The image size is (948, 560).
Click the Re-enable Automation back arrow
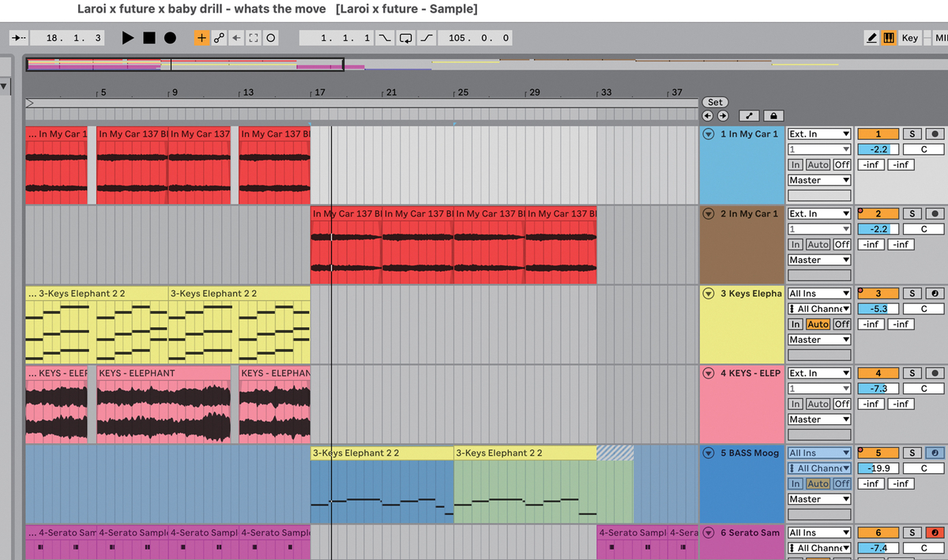point(236,38)
